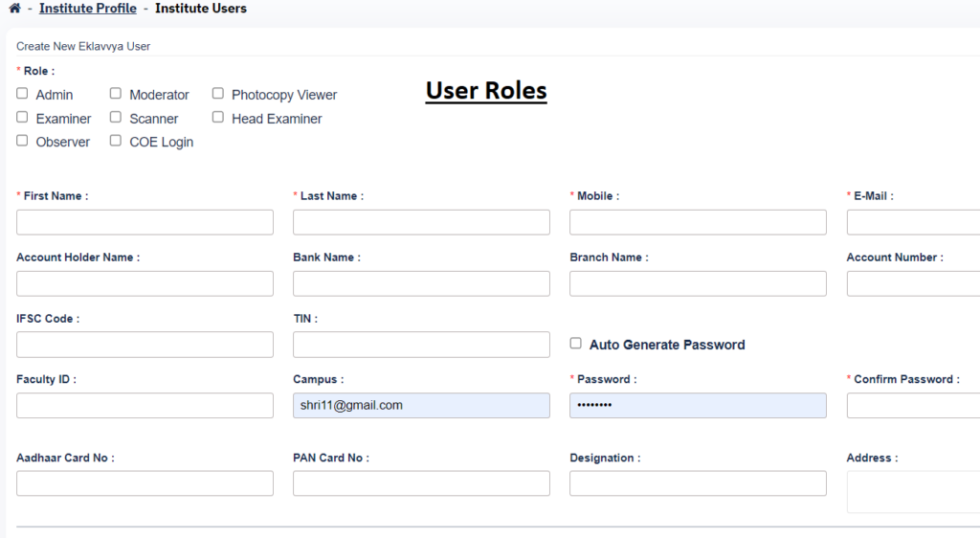Viewport: 980px width, 538px height.
Task: Check the Examiner role checkbox
Action: (x=23, y=117)
